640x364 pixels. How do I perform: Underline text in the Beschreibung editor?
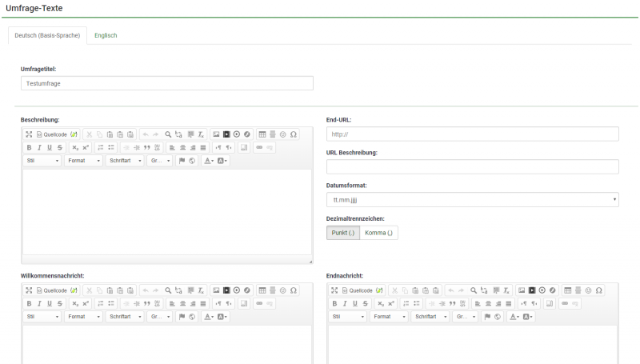(x=50, y=147)
